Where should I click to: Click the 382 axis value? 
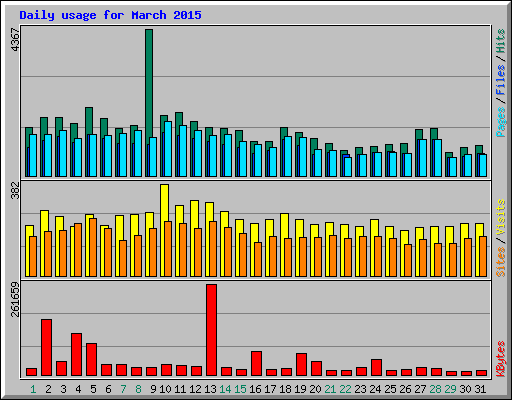tap(15, 190)
